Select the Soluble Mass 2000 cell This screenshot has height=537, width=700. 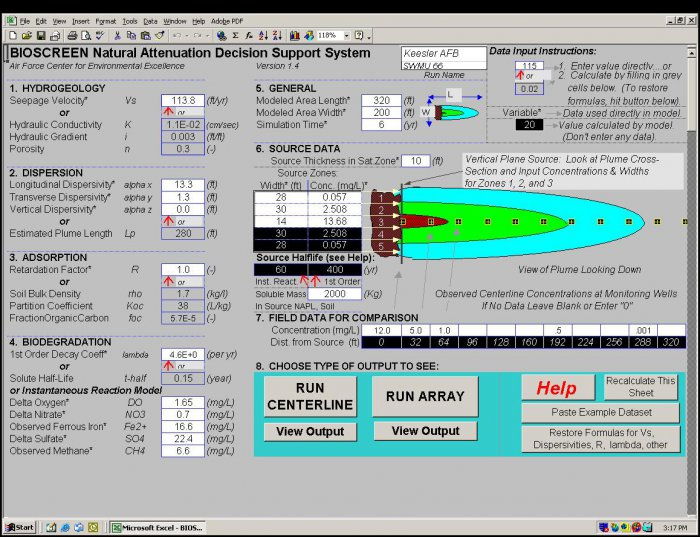click(334, 294)
